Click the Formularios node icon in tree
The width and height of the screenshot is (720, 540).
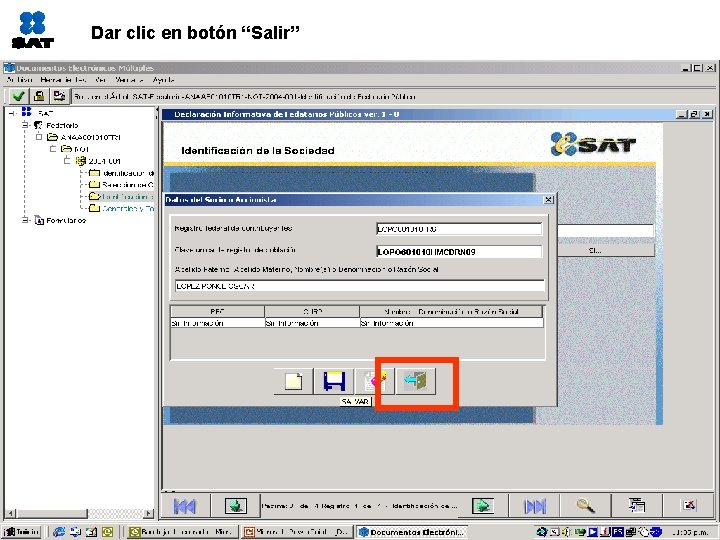(x=39, y=220)
